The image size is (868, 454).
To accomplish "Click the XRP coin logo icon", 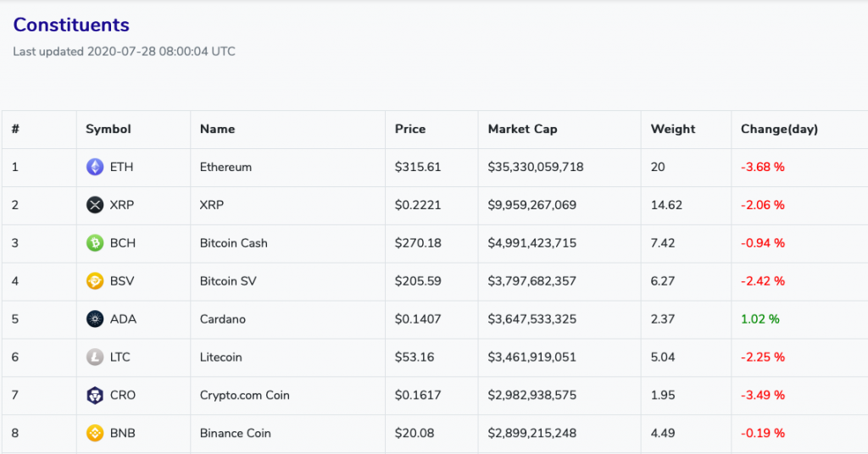I will 95,205.
